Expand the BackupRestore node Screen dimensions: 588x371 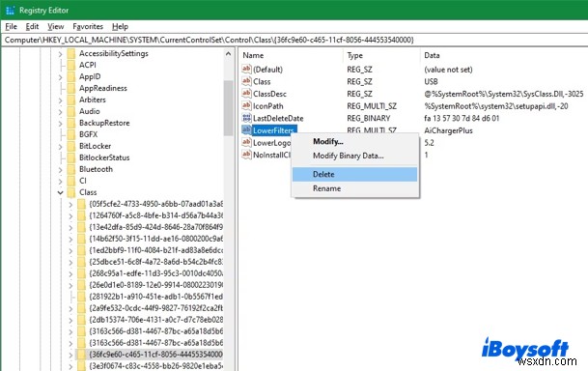(x=61, y=124)
